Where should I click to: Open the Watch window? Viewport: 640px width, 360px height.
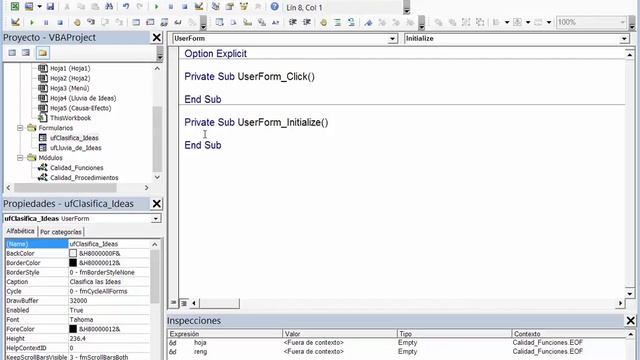pyautogui.click(x=164, y=22)
